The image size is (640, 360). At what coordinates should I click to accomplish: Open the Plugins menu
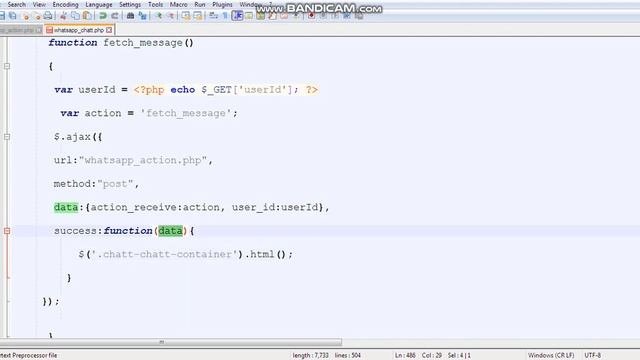(x=222, y=4)
